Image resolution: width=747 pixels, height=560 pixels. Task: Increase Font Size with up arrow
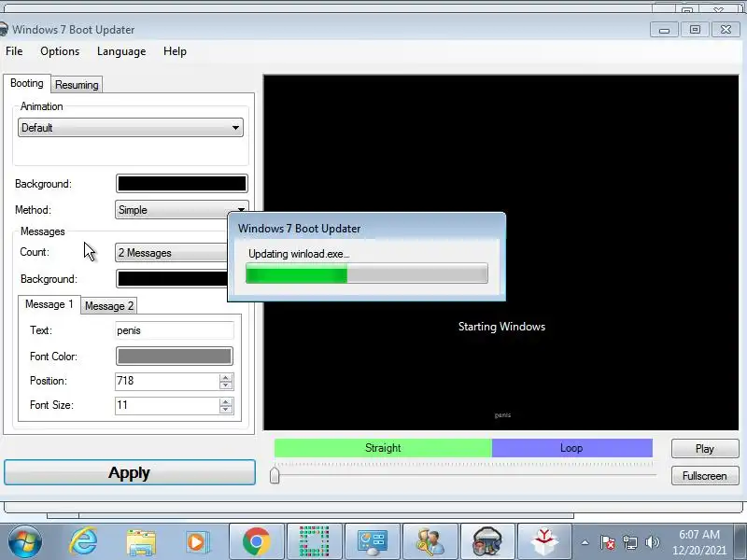coord(226,401)
